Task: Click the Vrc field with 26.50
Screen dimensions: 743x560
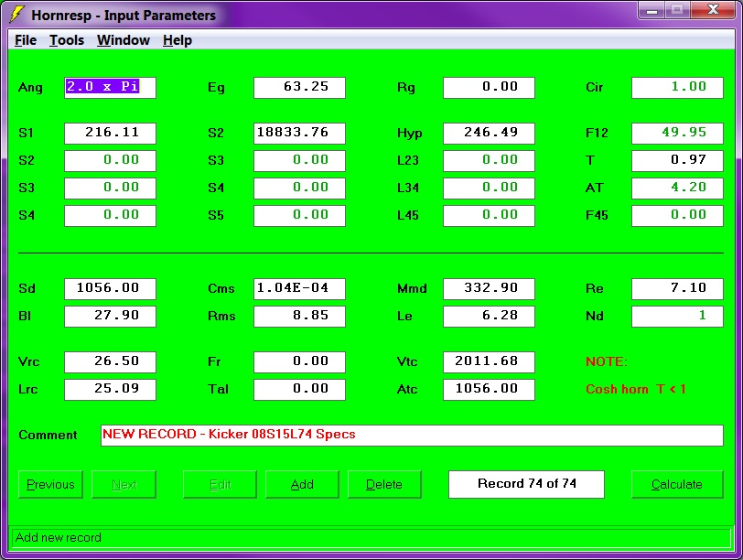Action: 110,362
